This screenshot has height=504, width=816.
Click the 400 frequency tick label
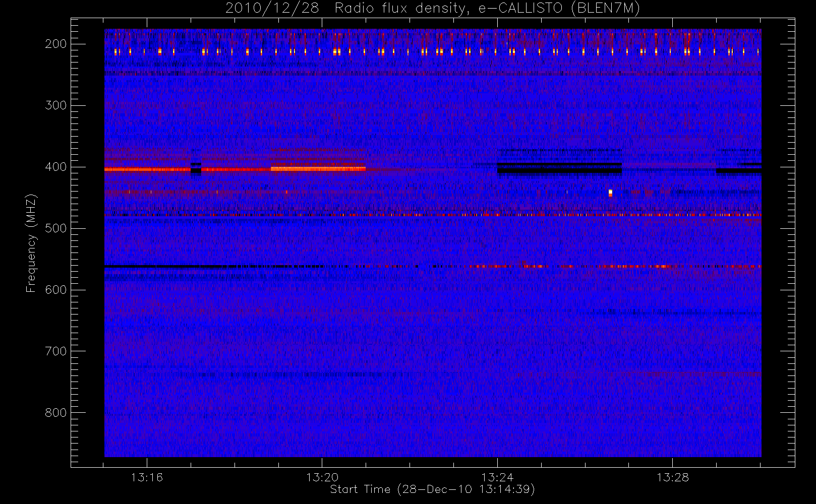coord(55,167)
